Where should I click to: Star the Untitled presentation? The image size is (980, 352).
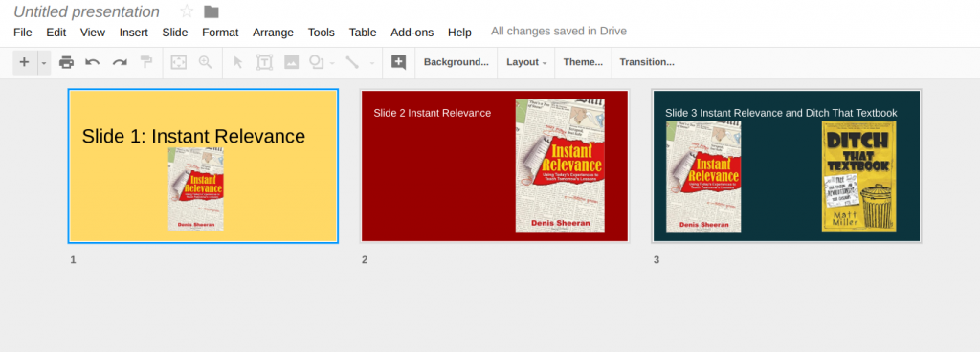pyautogui.click(x=187, y=11)
